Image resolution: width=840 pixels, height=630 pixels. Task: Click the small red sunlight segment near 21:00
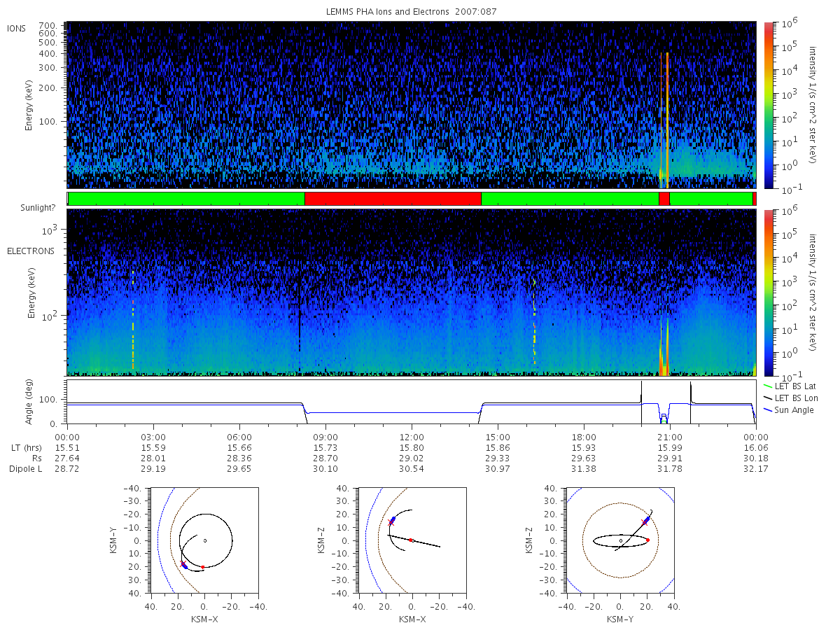664,199
